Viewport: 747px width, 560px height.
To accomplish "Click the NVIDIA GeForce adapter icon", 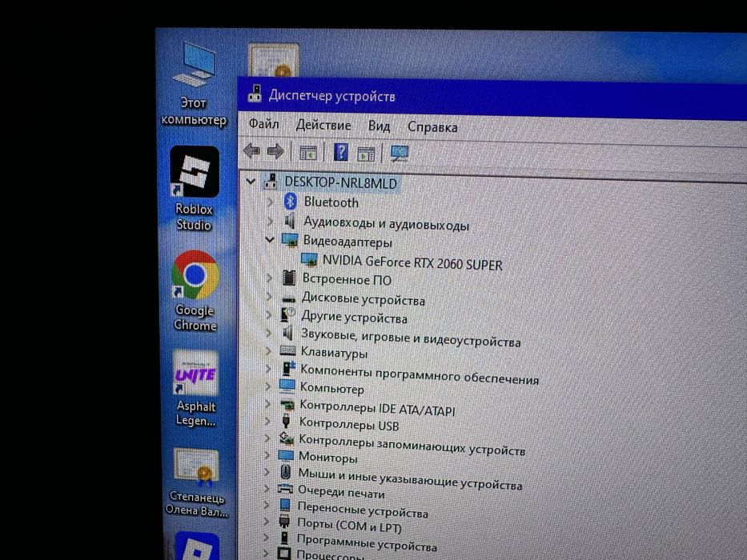I will point(309,259).
